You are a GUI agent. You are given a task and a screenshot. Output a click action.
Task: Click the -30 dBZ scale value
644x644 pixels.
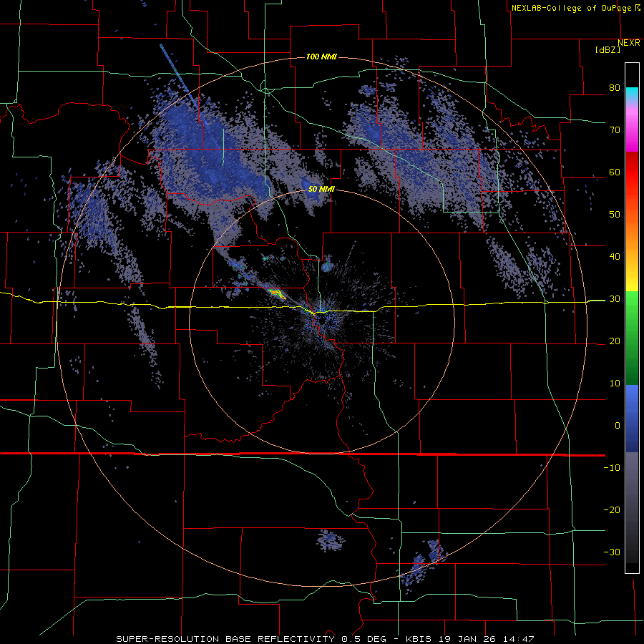pos(612,552)
